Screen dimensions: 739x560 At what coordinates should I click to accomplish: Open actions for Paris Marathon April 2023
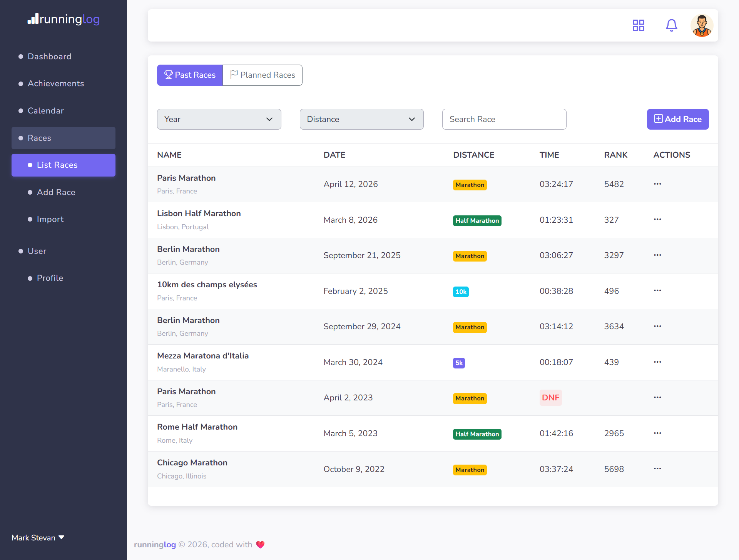(x=657, y=397)
